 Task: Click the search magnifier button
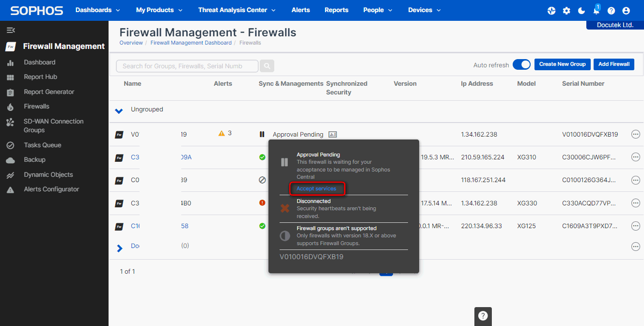(x=267, y=66)
